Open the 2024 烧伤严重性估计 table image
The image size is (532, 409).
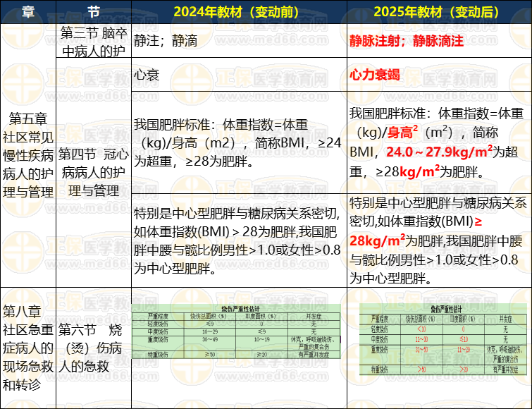pyautogui.click(x=239, y=330)
